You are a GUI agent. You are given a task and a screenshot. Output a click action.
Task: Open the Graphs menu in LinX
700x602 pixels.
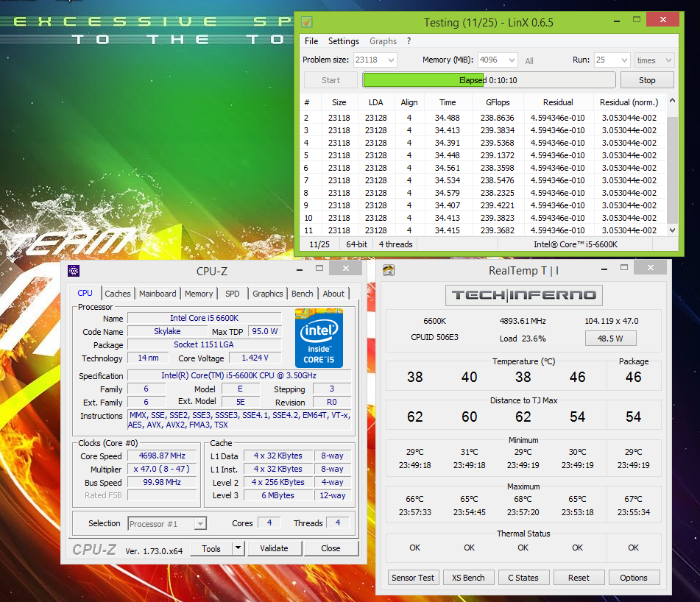[x=383, y=41]
